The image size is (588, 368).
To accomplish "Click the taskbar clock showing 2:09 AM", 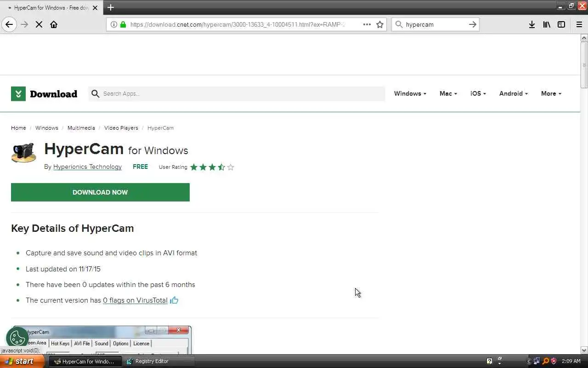I will [571, 361].
